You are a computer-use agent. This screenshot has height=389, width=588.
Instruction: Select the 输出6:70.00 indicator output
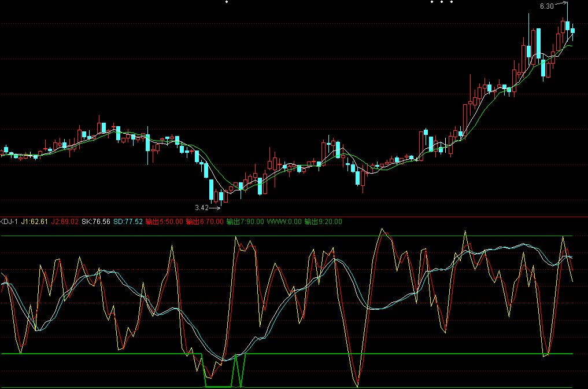(x=205, y=221)
